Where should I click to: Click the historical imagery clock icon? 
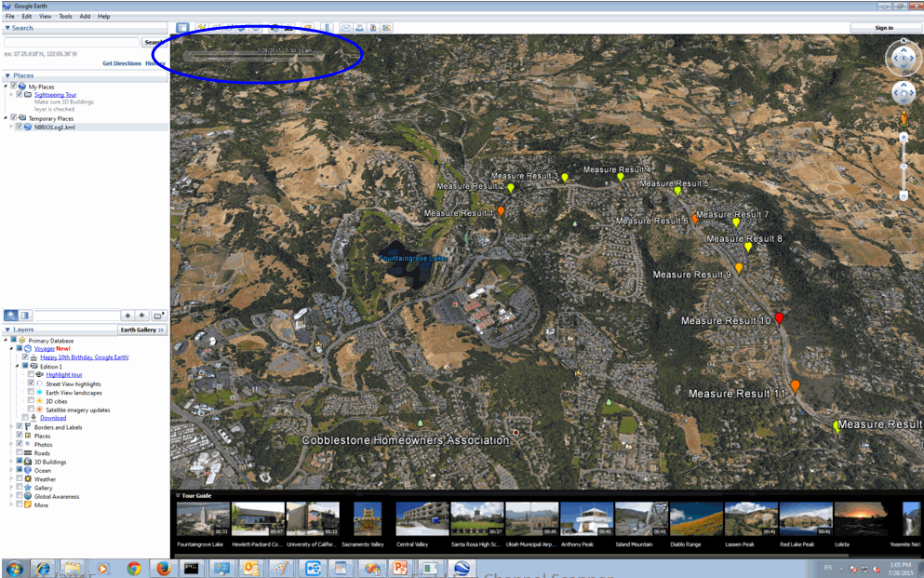(275, 28)
